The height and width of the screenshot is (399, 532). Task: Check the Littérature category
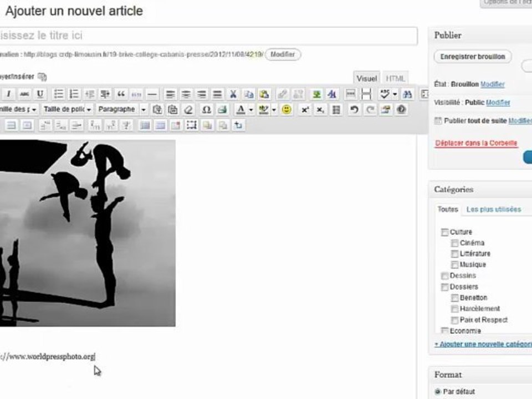(454, 254)
